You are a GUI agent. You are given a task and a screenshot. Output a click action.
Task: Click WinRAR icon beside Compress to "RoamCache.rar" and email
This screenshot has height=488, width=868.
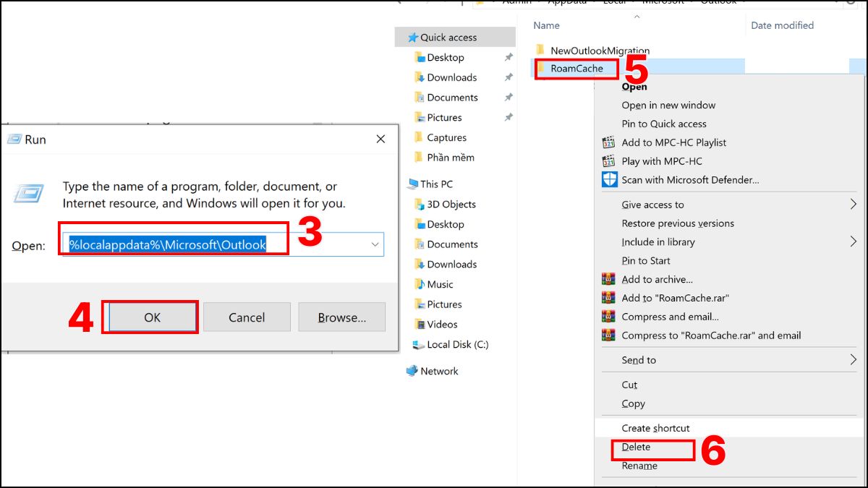[608, 335]
